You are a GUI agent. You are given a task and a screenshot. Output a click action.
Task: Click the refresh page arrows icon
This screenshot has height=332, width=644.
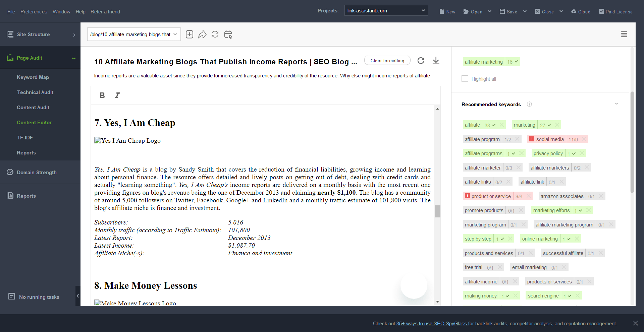[x=215, y=35]
